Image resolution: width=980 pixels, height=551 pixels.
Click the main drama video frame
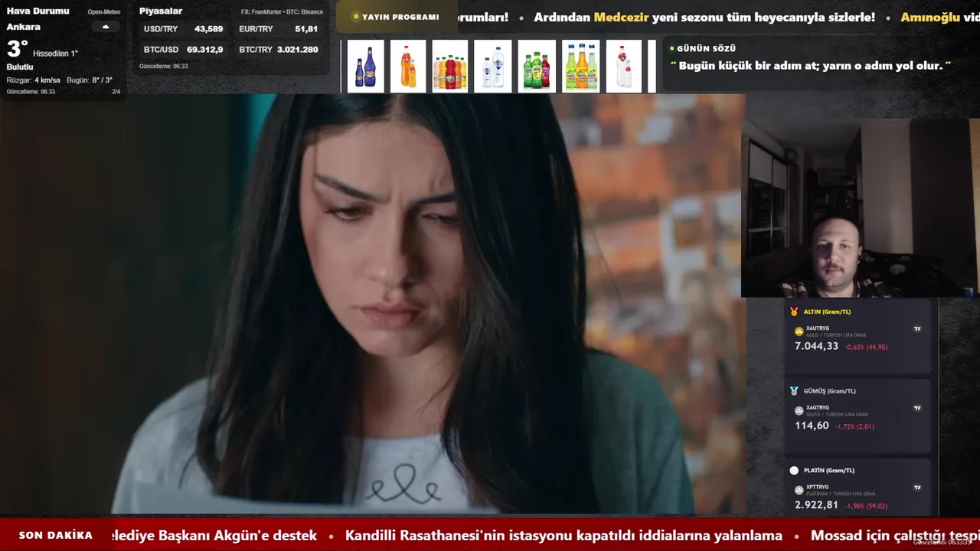372,304
